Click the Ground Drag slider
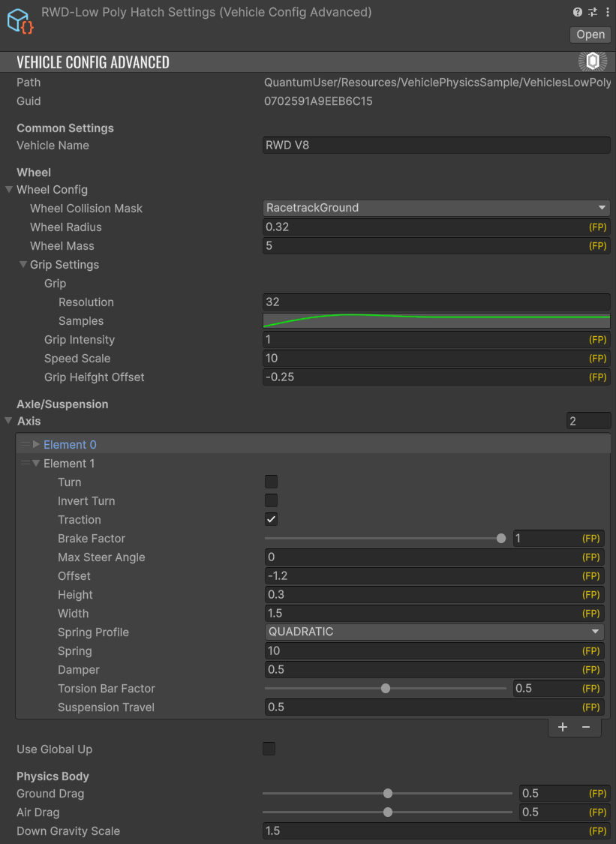The width and height of the screenshot is (616, 844). click(x=387, y=793)
